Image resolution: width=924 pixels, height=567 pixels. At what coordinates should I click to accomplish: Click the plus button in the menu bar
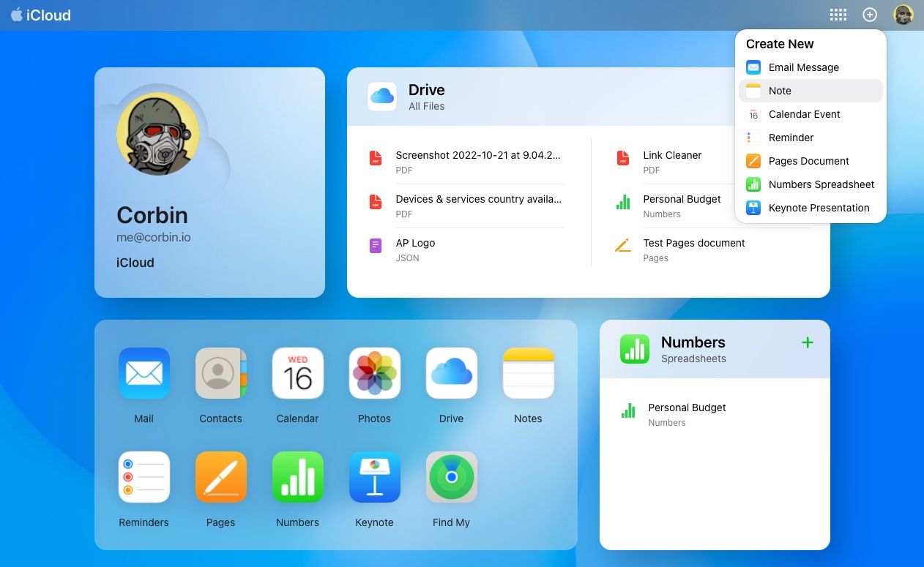coord(870,14)
